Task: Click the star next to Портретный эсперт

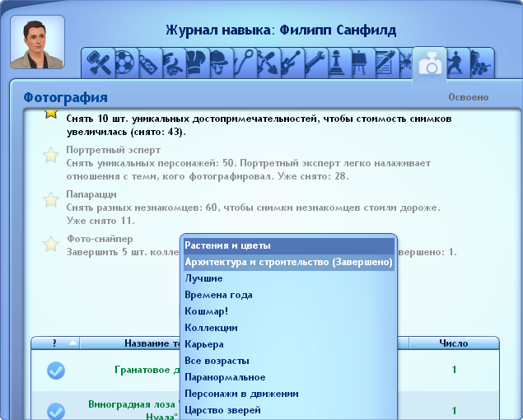Action: pos(51,155)
